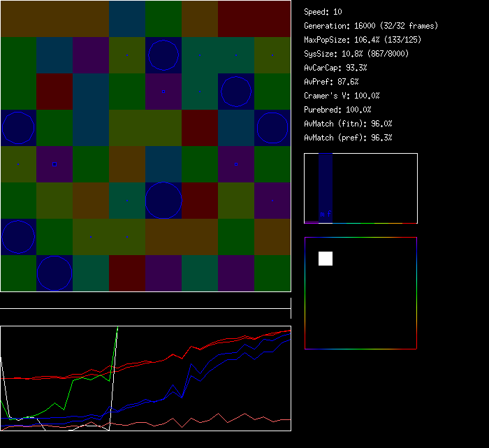Click the Speed: 10 readout

[323, 12]
